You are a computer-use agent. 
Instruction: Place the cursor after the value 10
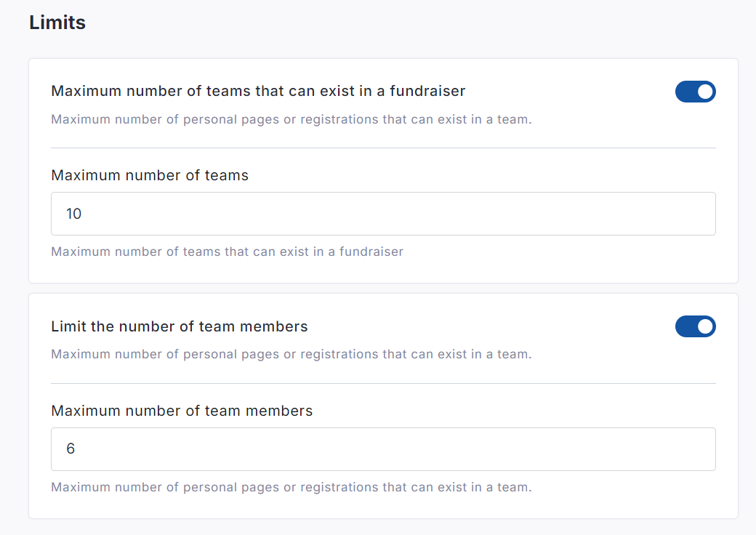click(84, 214)
